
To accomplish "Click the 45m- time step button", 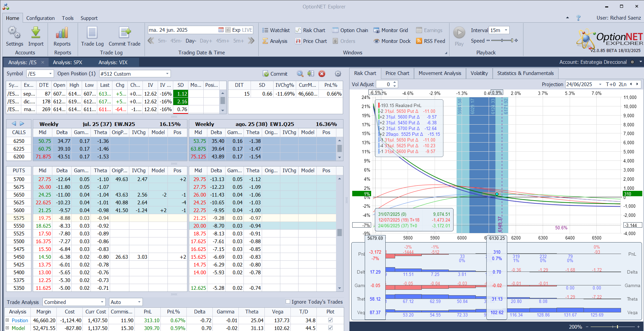I will click(x=176, y=41).
